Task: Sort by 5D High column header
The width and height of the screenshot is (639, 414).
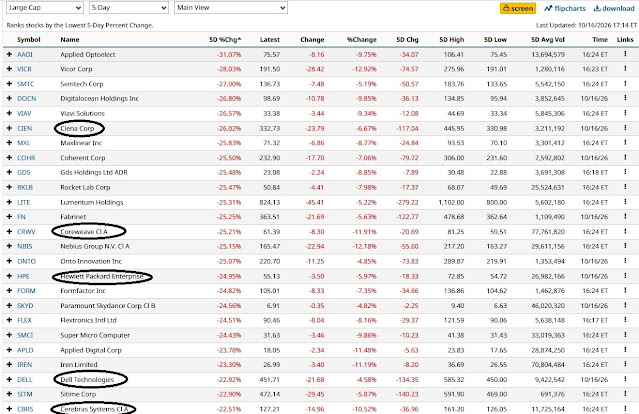Action: pyautogui.click(x=452, y=40)
